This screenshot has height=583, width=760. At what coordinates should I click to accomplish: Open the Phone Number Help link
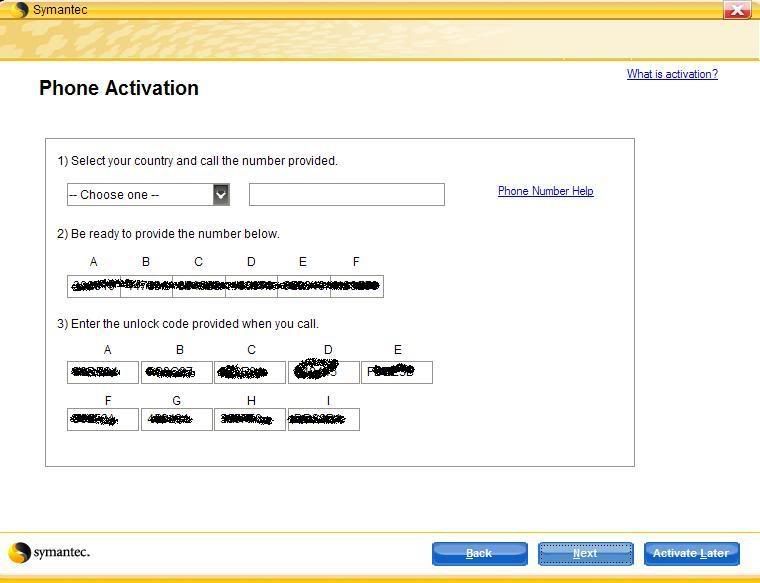545,191
